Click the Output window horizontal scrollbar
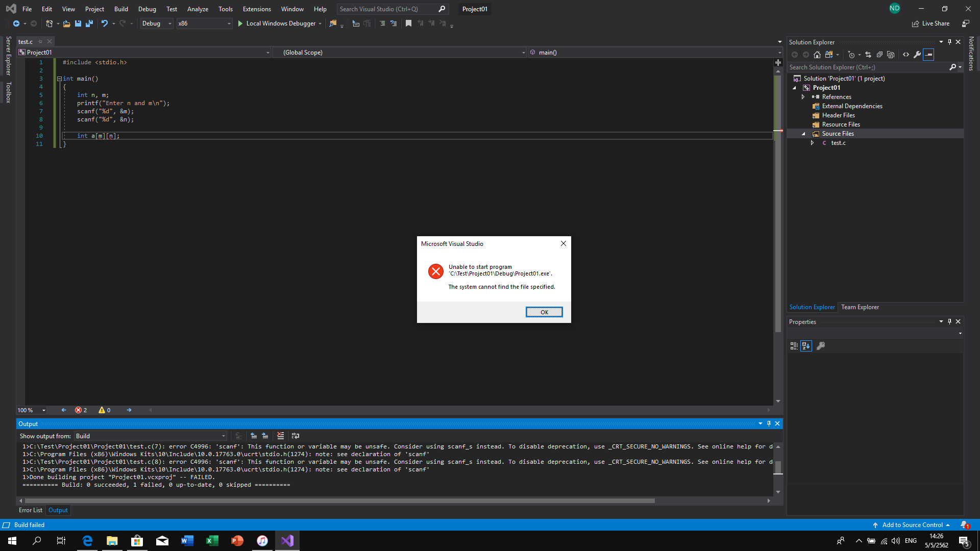Image resolution: width=980 pixels, height=551 pixels. pos(339,501)
